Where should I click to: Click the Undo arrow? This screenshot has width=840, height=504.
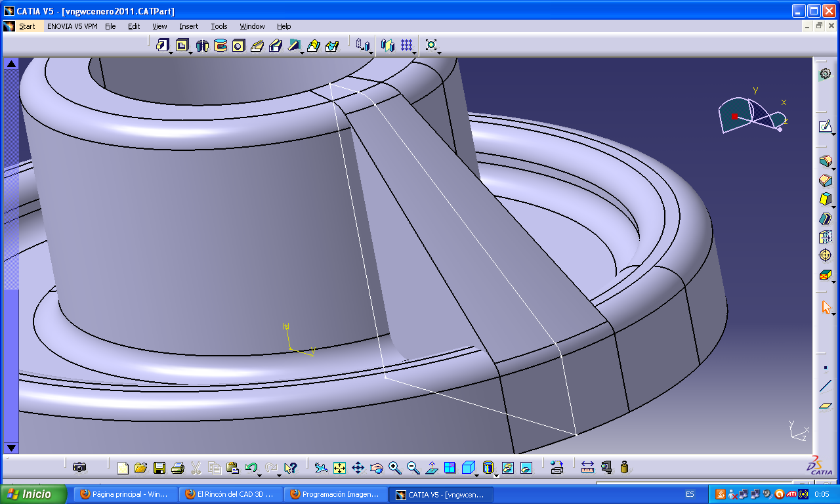point(250,468)
